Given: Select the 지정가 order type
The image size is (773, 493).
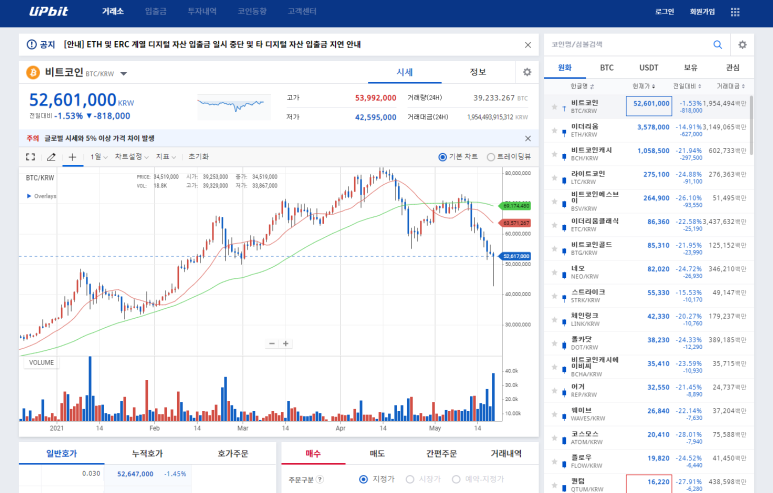Looking at the screenshot, I should click(363, 479).
